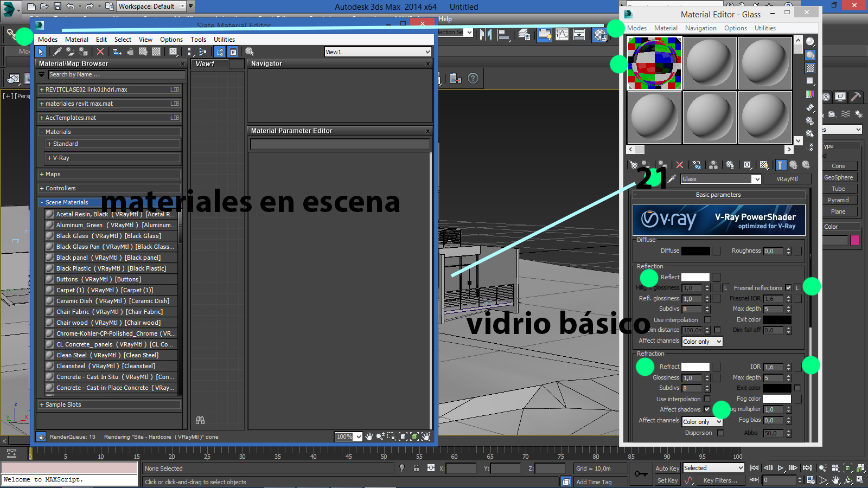Open Navigation menu in Material Editor - Glass

700,28
